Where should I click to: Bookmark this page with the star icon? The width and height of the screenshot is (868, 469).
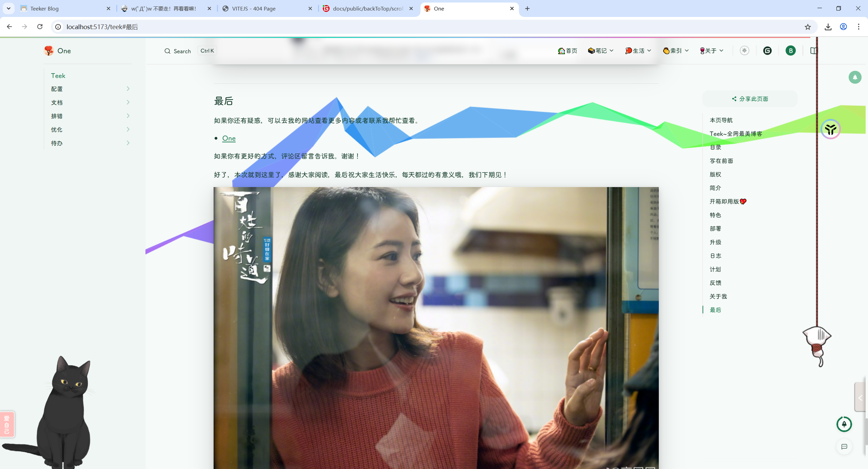[807, 27]
